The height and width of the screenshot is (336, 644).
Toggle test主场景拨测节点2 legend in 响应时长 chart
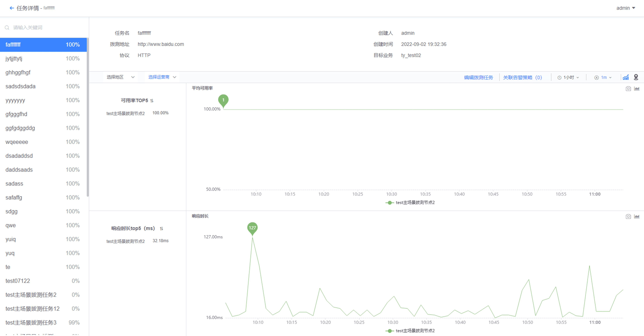(x=410, y=331)
